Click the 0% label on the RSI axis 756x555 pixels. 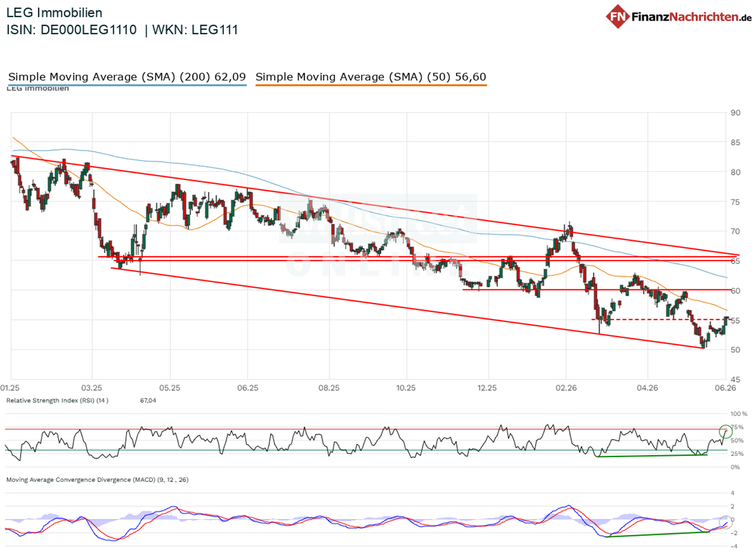tap(735, 467)
